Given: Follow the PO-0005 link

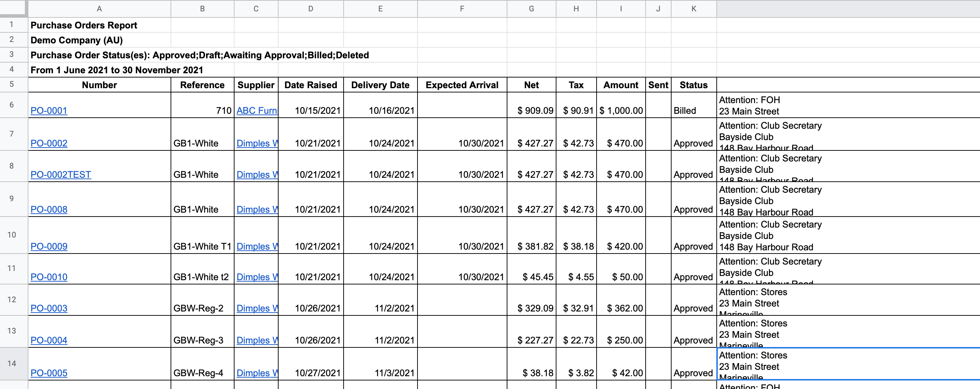Looking at the screenshot, I should 49,373.
